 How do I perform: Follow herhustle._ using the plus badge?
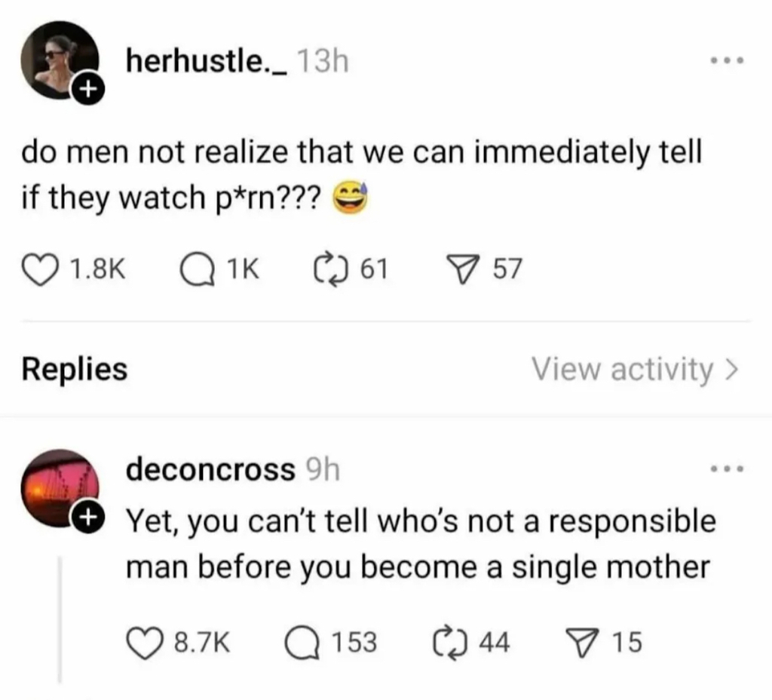pyautogui.click(x=87, y=89)
